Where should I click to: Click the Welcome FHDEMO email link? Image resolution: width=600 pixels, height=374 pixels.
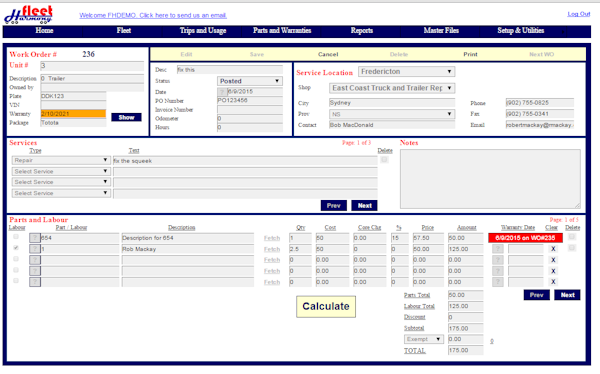point(153,15)
